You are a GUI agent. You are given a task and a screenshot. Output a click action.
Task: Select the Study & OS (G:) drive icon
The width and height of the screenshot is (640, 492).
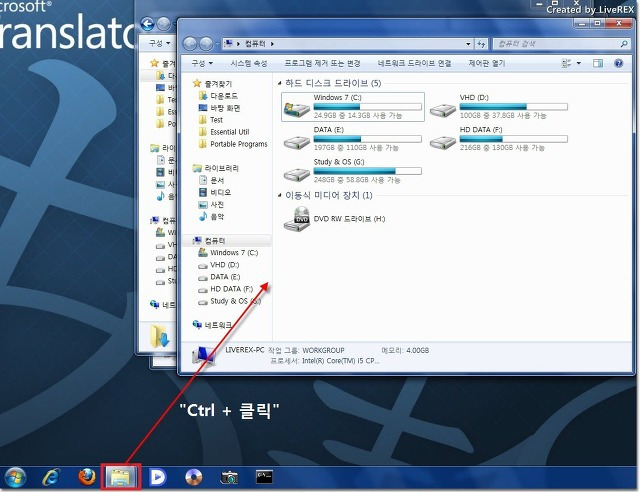pyautogui.click(x=297, y=174)
